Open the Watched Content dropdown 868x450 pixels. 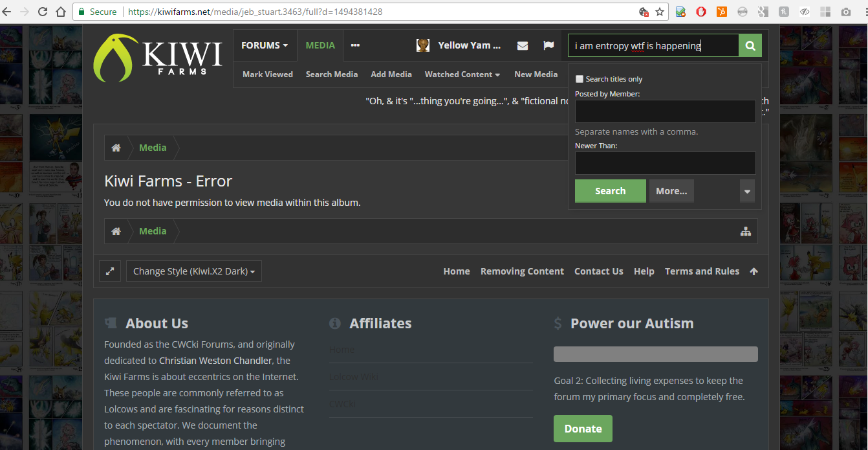click(462, 74)
